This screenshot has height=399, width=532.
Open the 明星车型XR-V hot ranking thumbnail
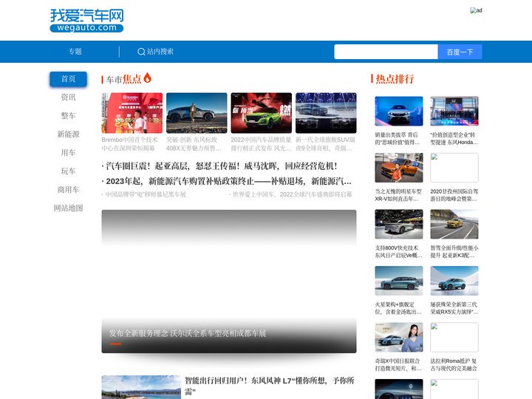pos(399,168)
